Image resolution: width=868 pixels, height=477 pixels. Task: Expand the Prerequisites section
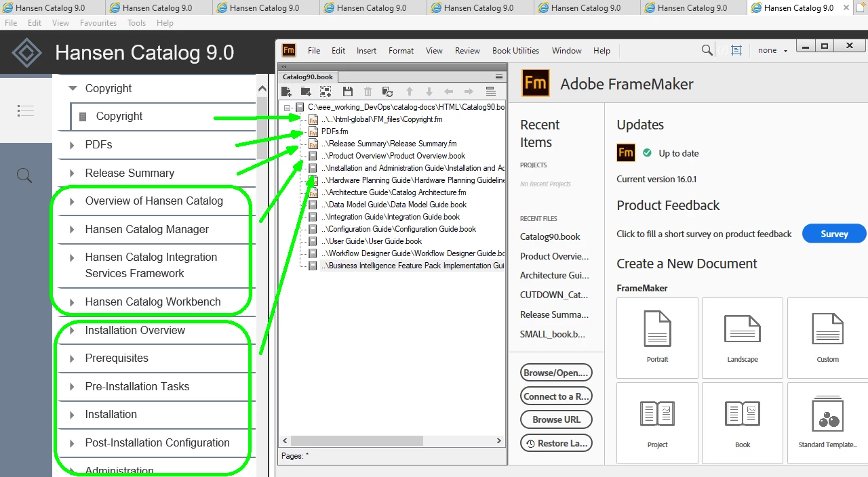(72, 358)
